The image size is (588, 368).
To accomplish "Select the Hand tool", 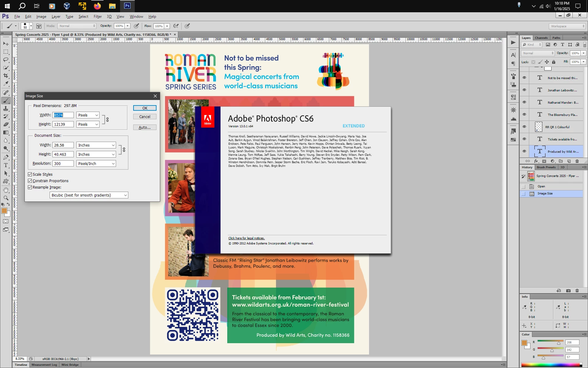I will click(x=6, y=190).
